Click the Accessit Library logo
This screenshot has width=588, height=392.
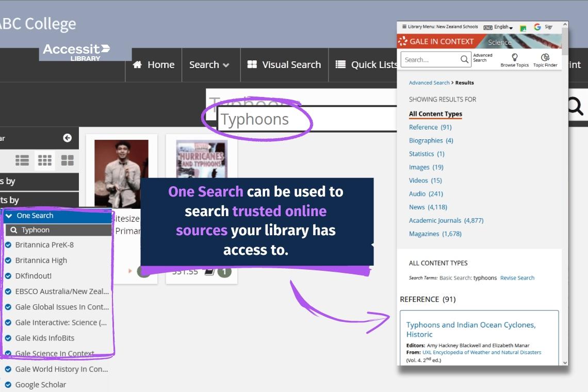pyautogui.click(x=77, y=53)
